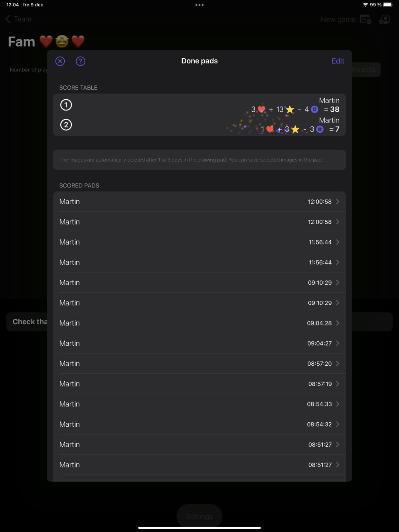Open the team members icon at top right
This screenshot has height=532, width=399.
pyautogui.click(x=385, y=19)
